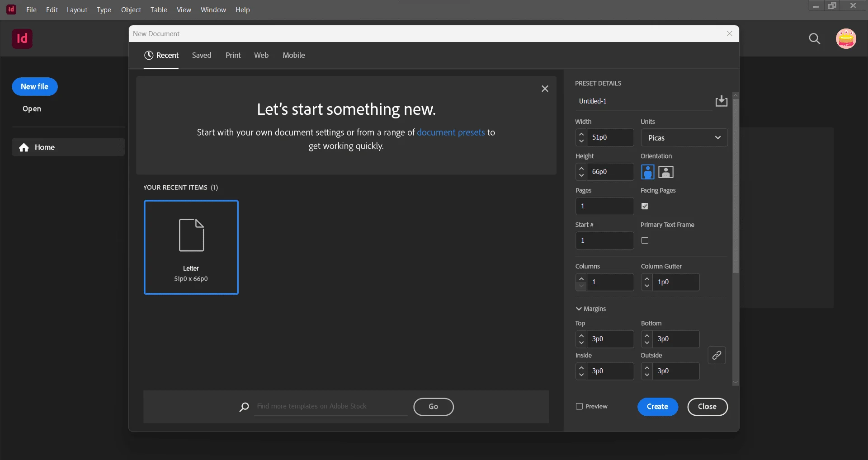Click the link margins chain icon
868x460 pixels.
pos(717,355)
